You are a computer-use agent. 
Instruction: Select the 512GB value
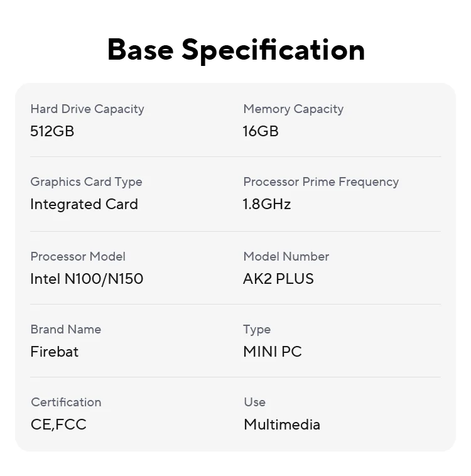click(x=52, y=131)
